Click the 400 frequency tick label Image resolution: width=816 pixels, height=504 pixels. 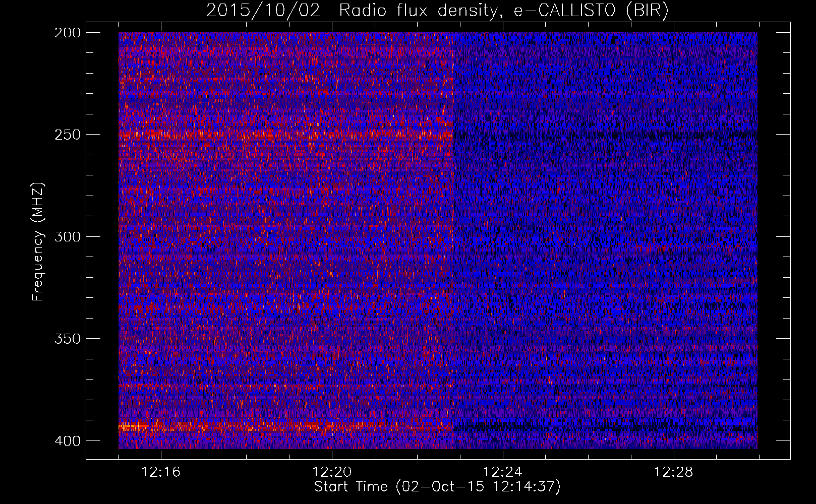[67, 441]
